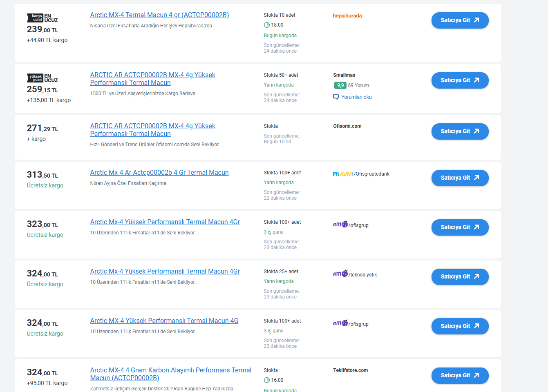
Task: Click the 9,9 rating badge for Smallman
Action: tap(340, 85)
